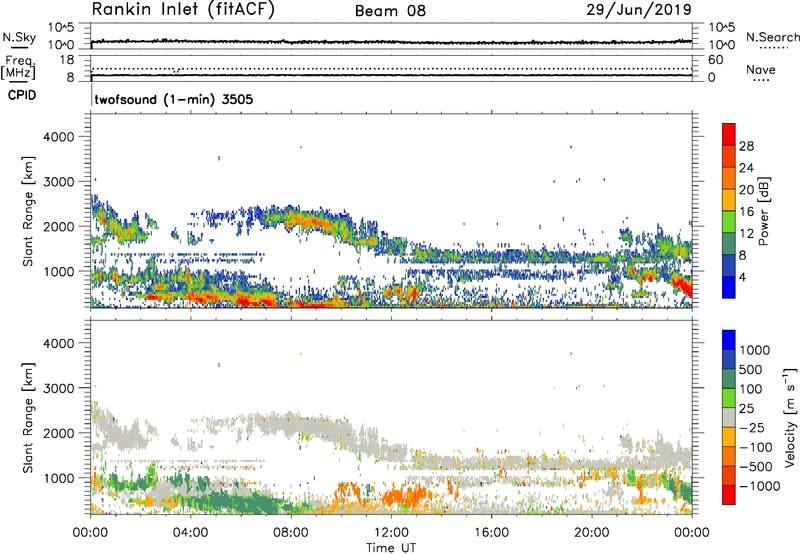Select the '04:00' time tick label
The width and height of the screenshot is (800, 554).
pyautogui.click(x=190, y=533)
